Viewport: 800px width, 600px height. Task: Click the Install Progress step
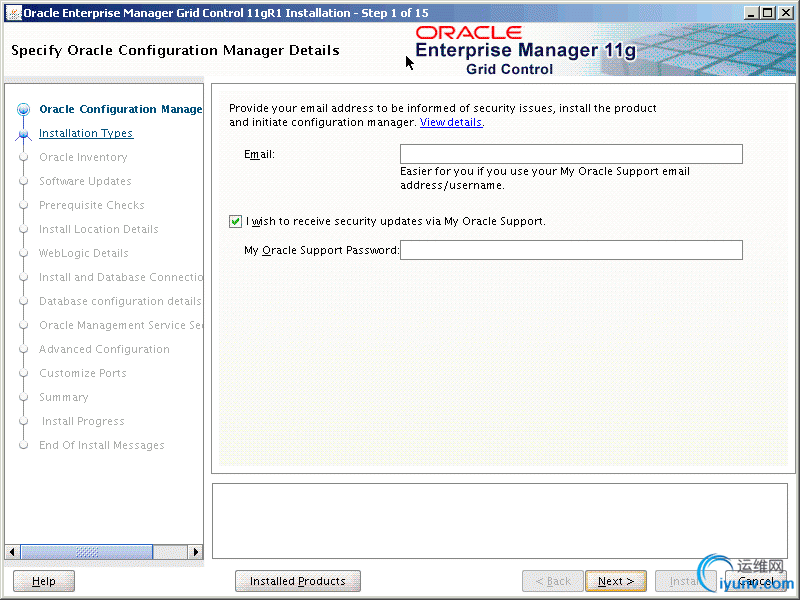click(x=83, y=421)
